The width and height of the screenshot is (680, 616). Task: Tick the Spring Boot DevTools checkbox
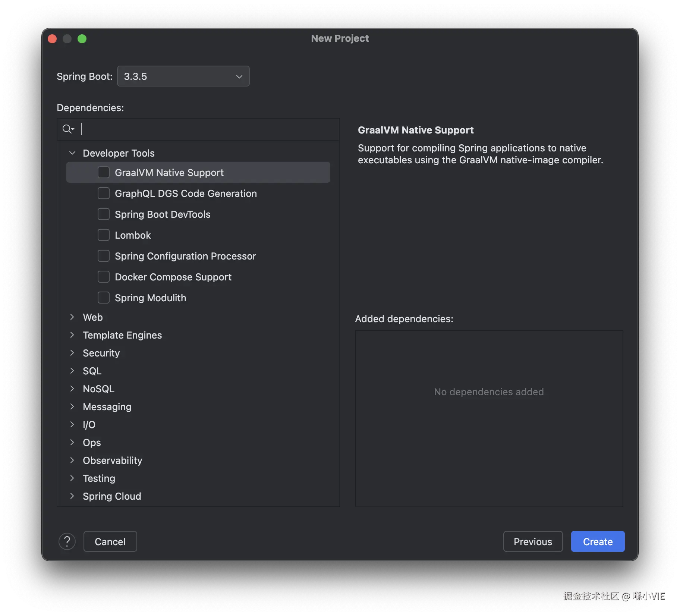click(104, 214)
